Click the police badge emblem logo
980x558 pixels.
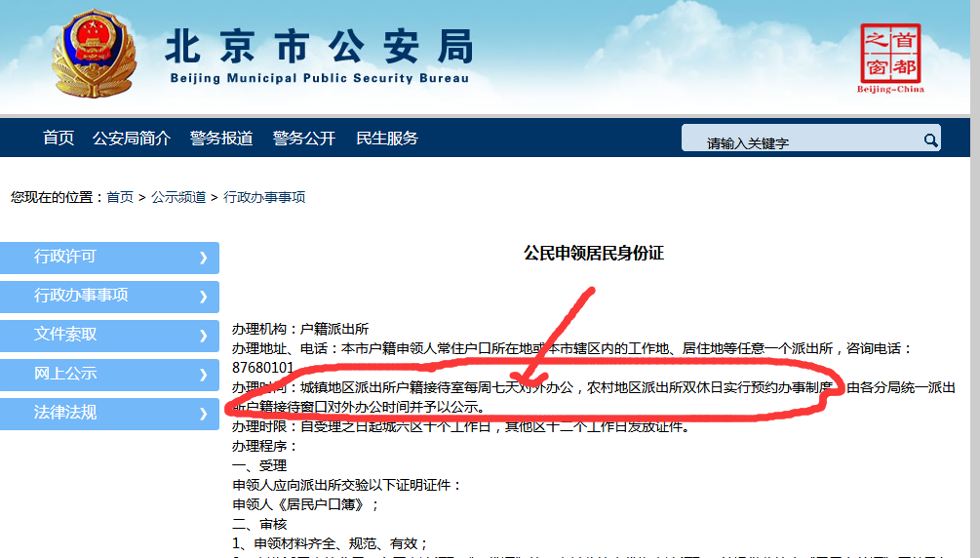[94, 55]
